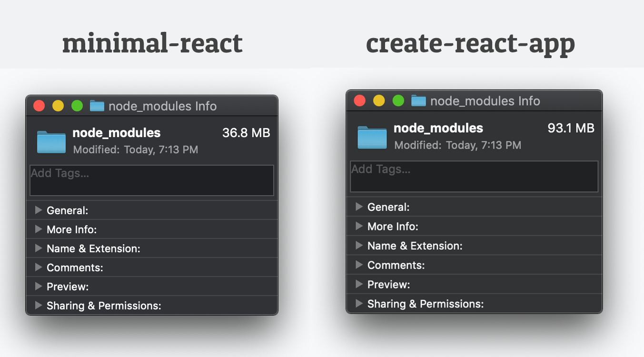Expand Preview section in create-react-app window

(x=359, y=285)
